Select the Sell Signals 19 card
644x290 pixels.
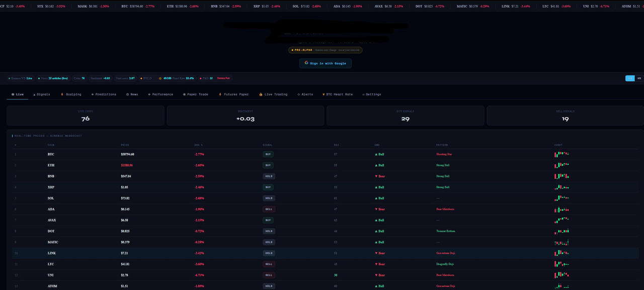[565, 116]
